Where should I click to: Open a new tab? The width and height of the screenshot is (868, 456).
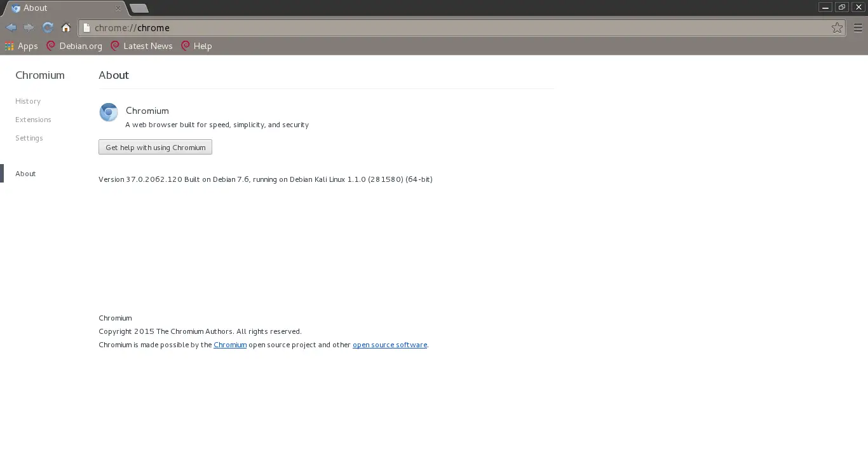point(139,8)
